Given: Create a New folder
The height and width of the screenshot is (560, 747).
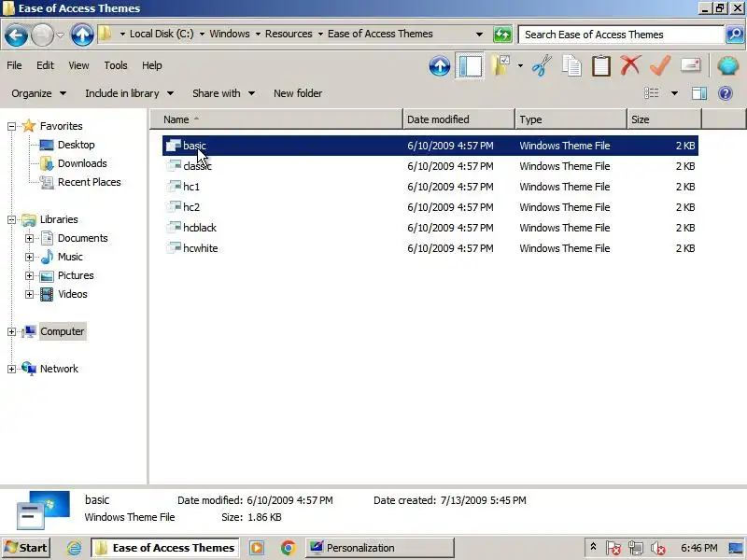Looking at the screenshot, I should click(x=298, y=93).
